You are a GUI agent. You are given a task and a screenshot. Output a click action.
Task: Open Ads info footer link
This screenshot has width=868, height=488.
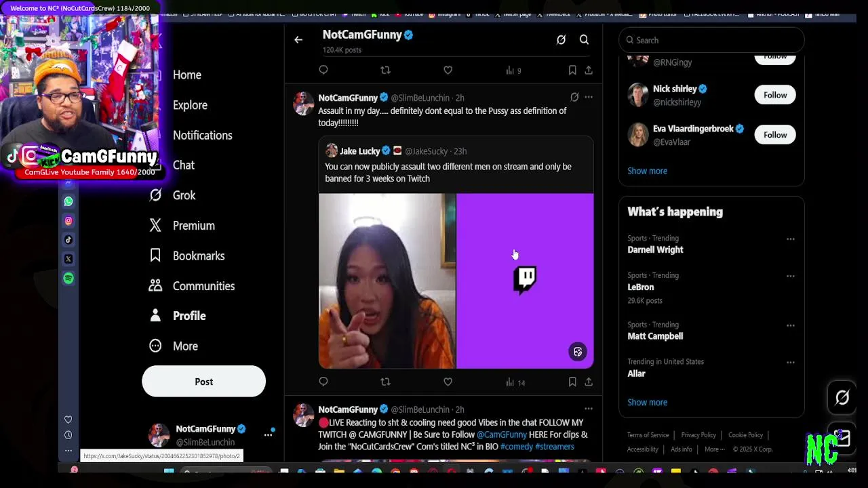[x=682, y=449]
